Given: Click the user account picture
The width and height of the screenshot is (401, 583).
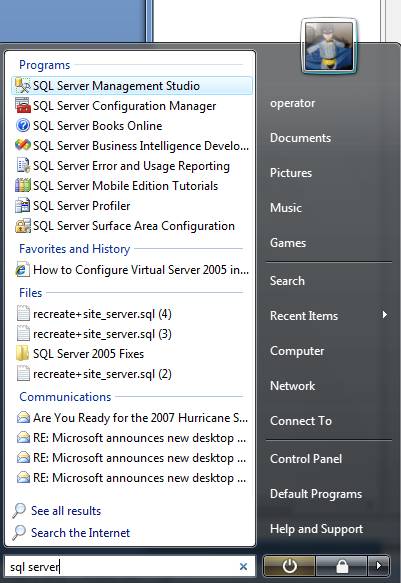Looking at the screenshot, I should [x=329, y=46].
